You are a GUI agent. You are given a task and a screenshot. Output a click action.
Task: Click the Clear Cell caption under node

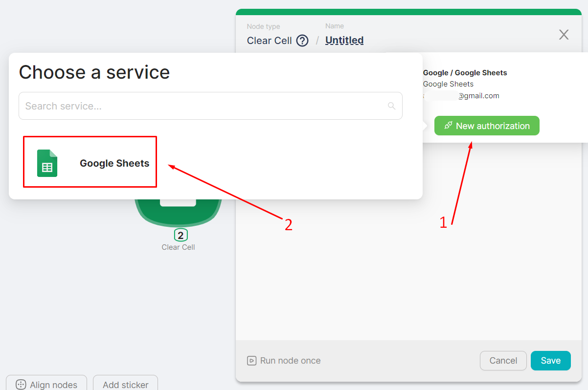178,247
